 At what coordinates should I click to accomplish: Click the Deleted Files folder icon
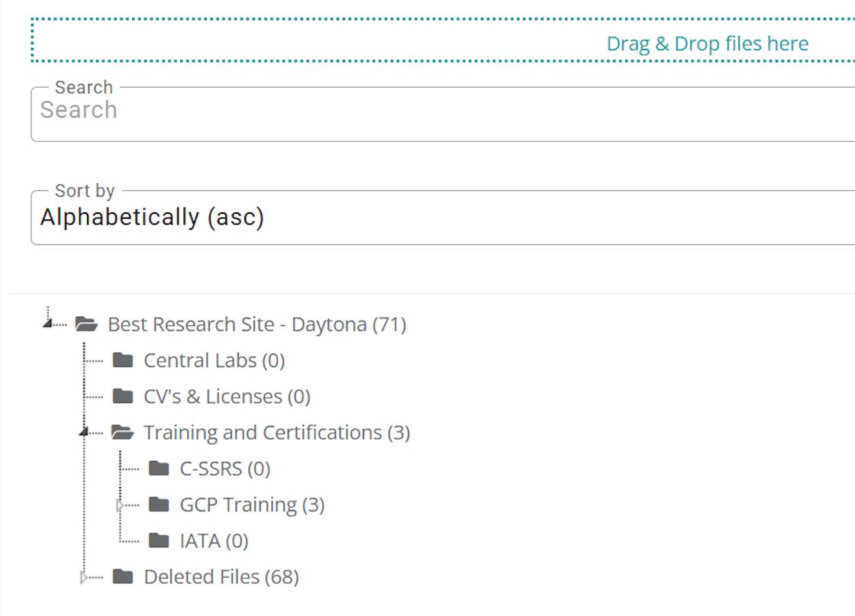(x=123, y=576)
